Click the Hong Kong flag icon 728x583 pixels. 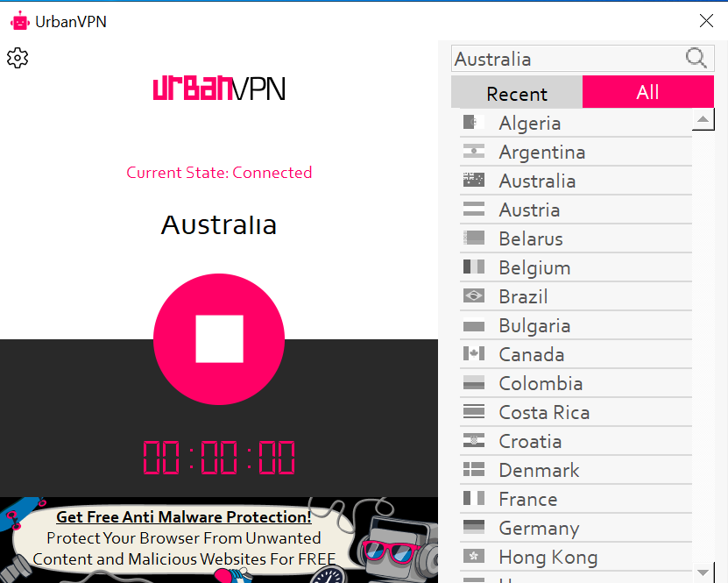474,557
